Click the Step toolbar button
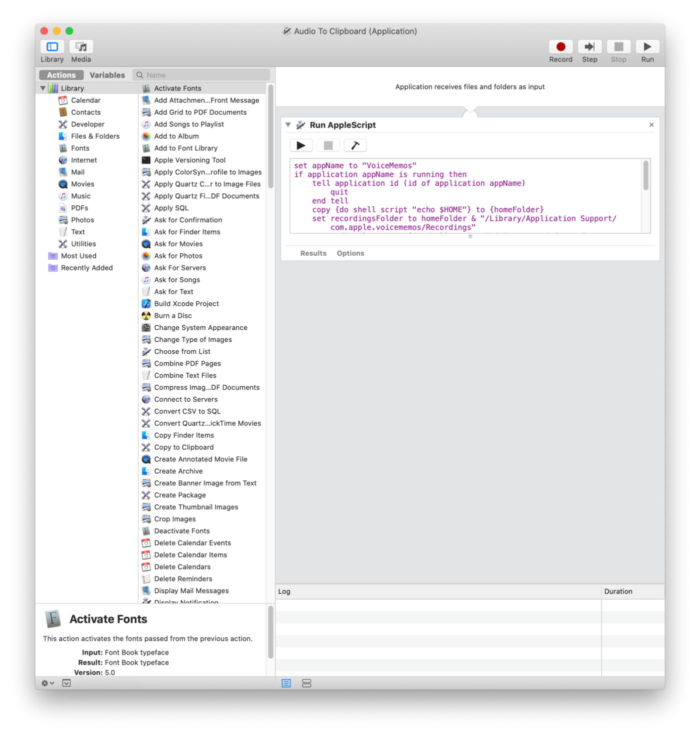The height and width of the screenshot is (736, 700). point(589,47)
